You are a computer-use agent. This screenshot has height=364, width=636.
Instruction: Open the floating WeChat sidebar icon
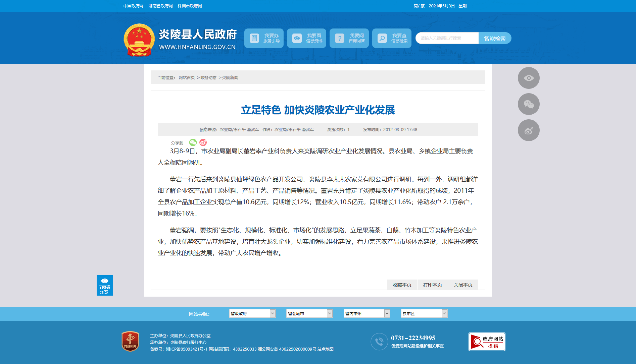[x=529, y=104]
